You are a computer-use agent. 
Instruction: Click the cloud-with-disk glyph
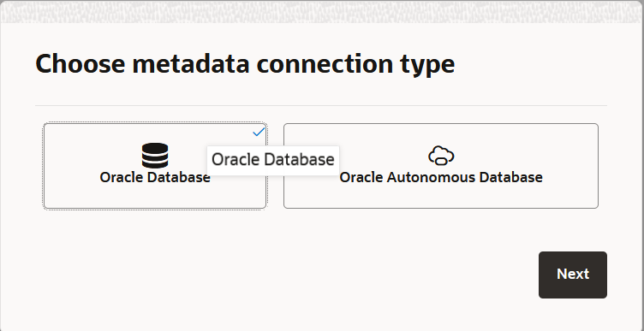point(441,156)
